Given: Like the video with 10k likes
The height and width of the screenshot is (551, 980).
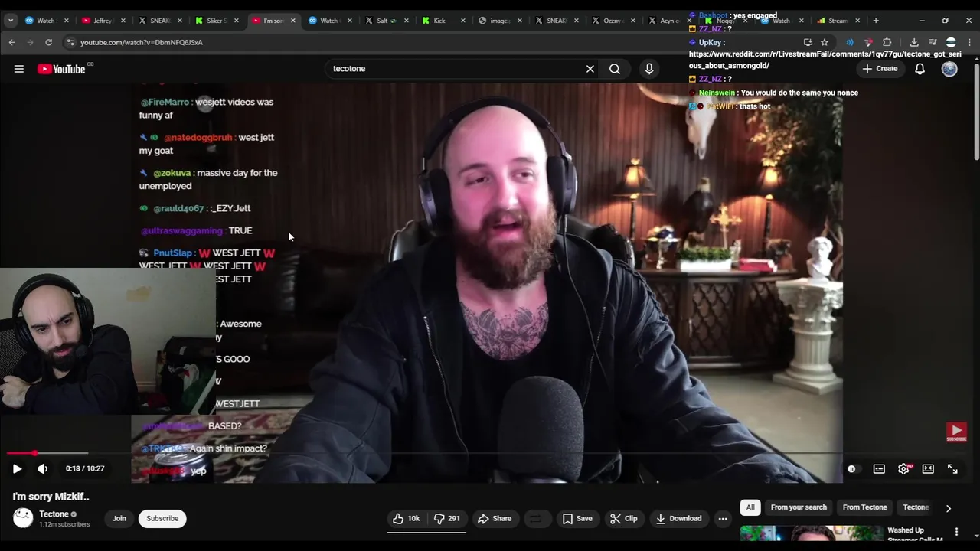Looking at the screenshot, I should pos(406,519).
